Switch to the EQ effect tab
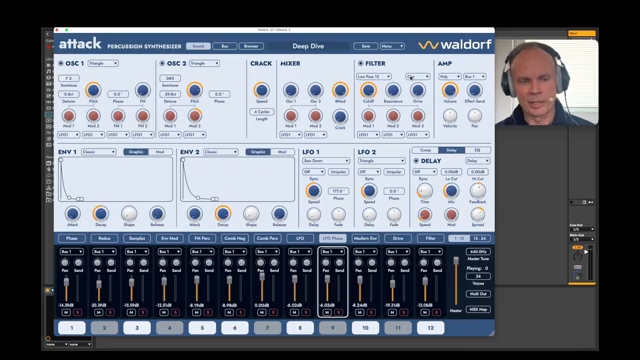 point(477,150)
